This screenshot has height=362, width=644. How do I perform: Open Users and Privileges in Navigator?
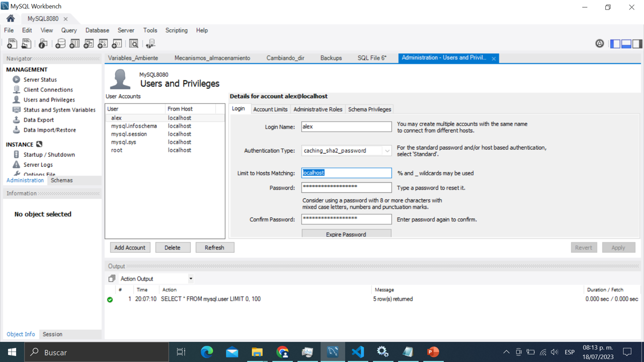[x=49, y=100]
